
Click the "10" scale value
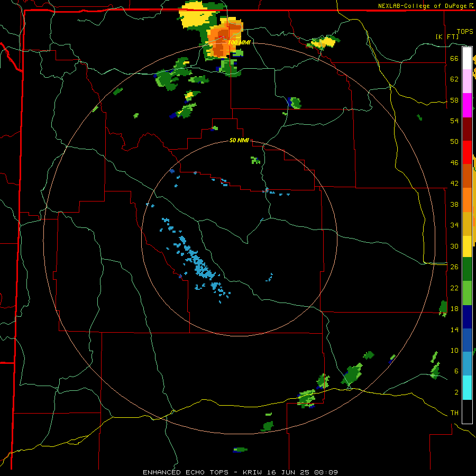(454, 351)
